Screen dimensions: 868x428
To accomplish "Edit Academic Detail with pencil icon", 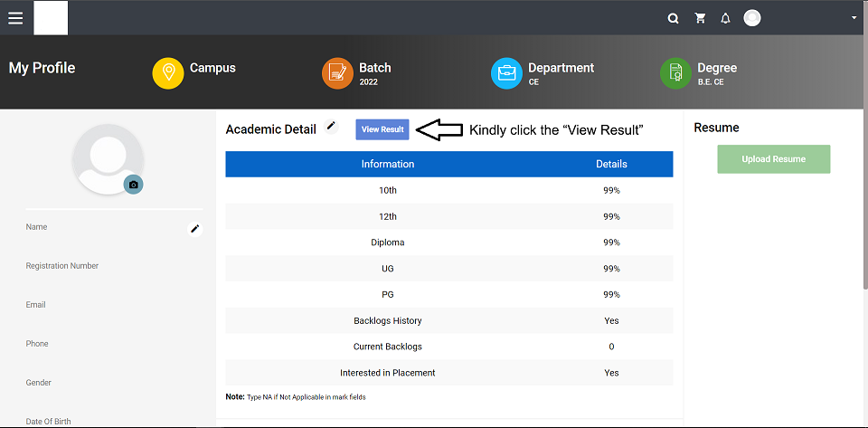I will [x=331, y=127].
